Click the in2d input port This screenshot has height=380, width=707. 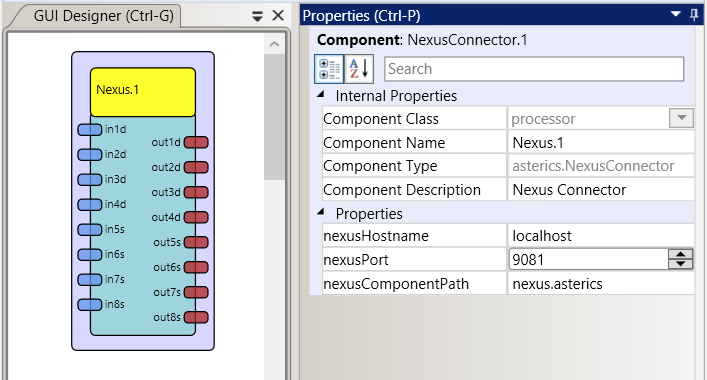point(90,155)
